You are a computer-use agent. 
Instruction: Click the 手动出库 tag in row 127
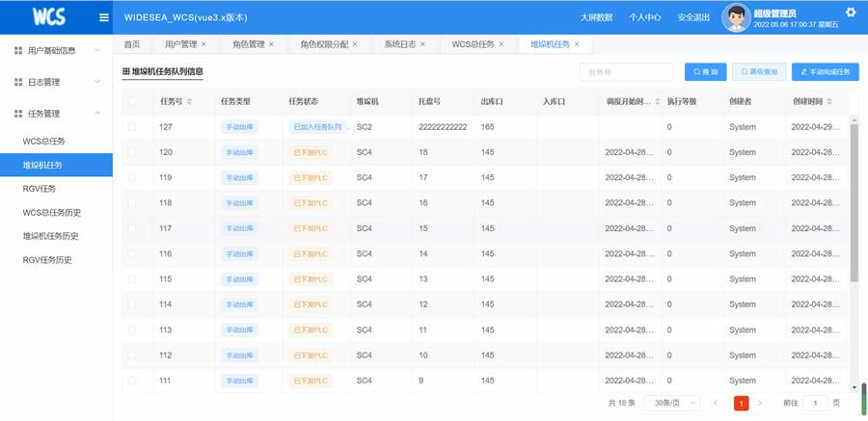(239, 127)
